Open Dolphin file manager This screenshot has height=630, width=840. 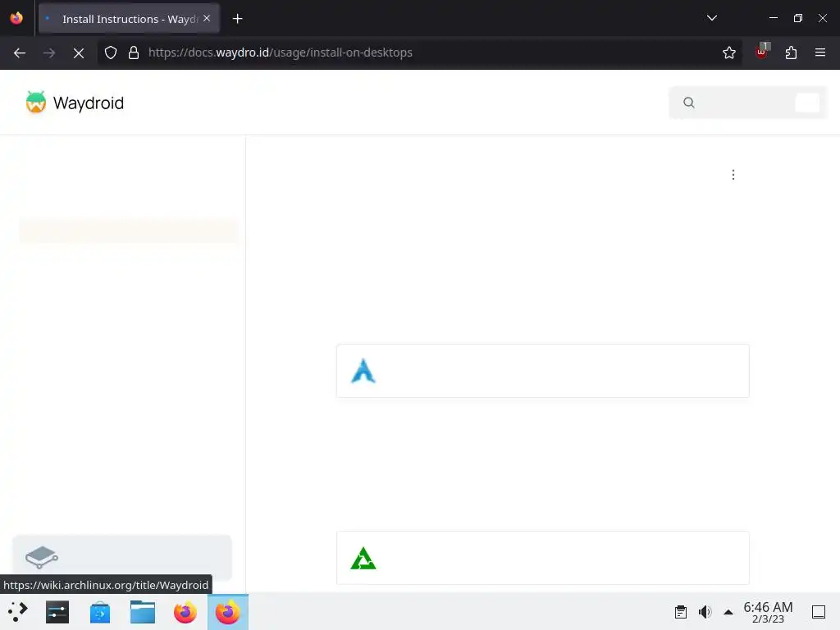pos(143,612)
